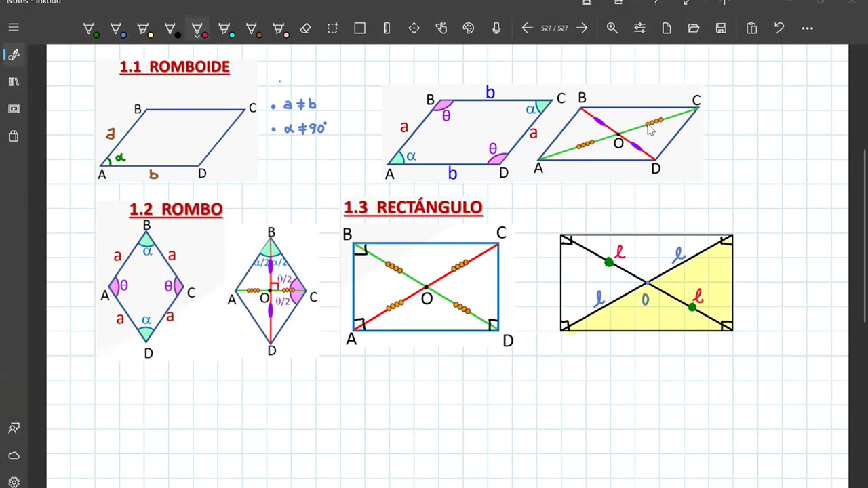Open the hamburger navigation menu

pos(14,28)
